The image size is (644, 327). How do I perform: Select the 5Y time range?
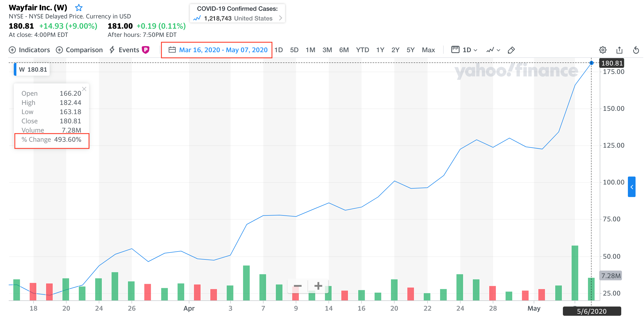tap(411, 50)
